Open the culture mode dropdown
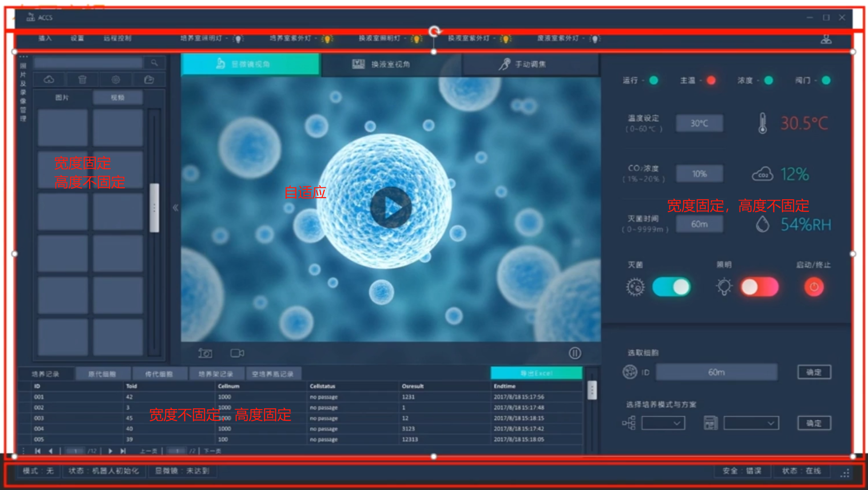 point(663,423)
